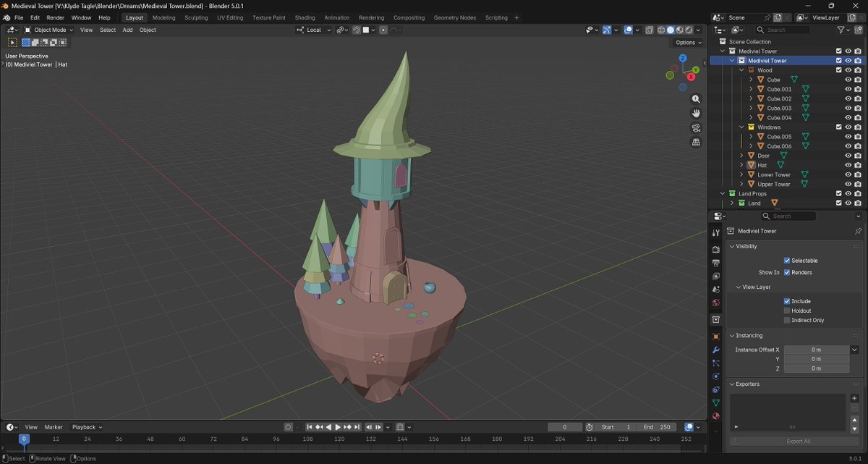Screen dimensions: 868x464
Task: Hide the Hat object eye icon
Action: tap(848, 165)
